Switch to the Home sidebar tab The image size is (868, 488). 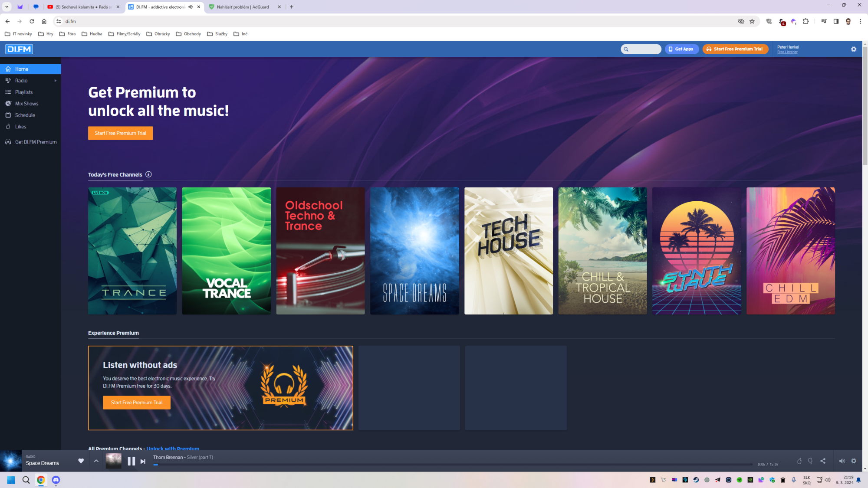coord(21,69)
